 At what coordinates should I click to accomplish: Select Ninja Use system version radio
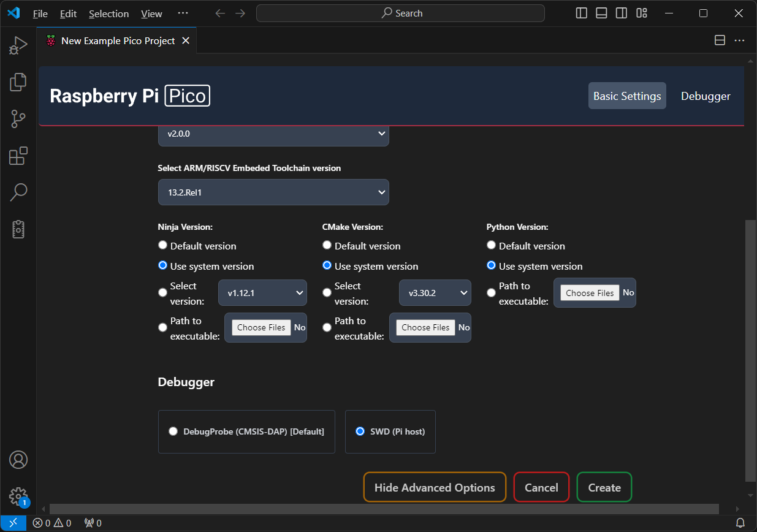click(162, 265)
